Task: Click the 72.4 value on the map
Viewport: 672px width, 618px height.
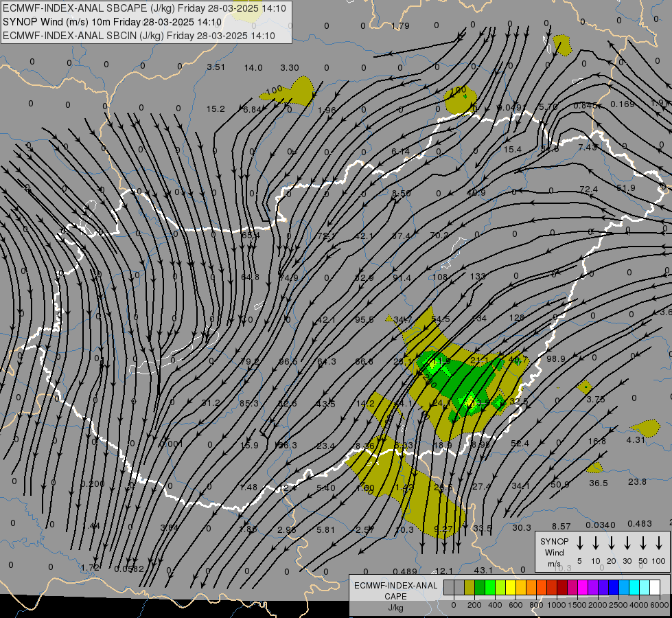Action: (x=588, y=189)
